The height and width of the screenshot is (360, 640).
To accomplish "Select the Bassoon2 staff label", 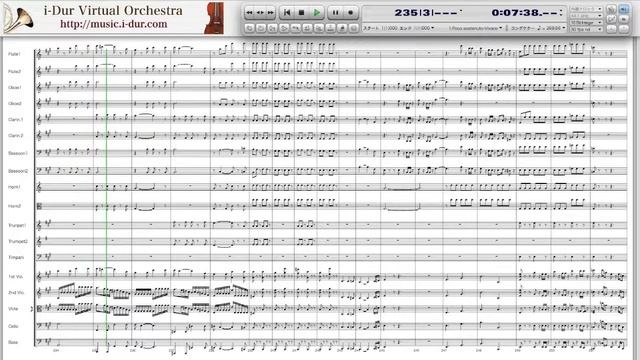I will pos(18,171).
